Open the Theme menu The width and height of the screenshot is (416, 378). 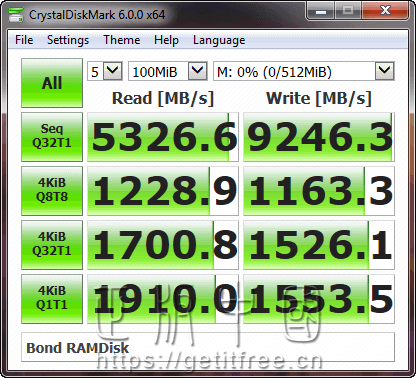122,40
